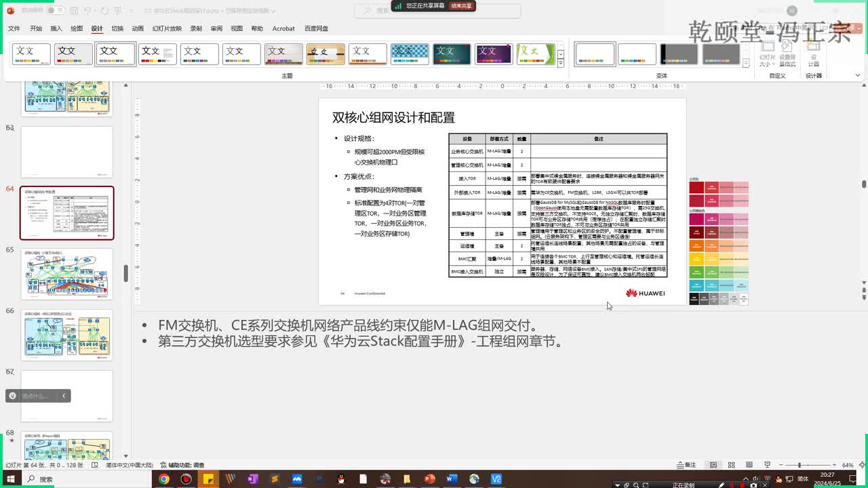Apply the blue diamond pattern theme thumbnail
The image size is (868, 488).
click(x=410, y=54)
